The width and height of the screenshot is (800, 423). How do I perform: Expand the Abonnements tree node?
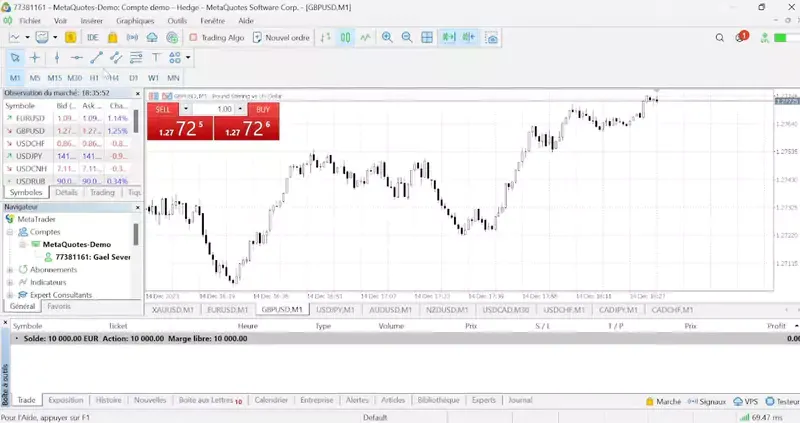10,270
